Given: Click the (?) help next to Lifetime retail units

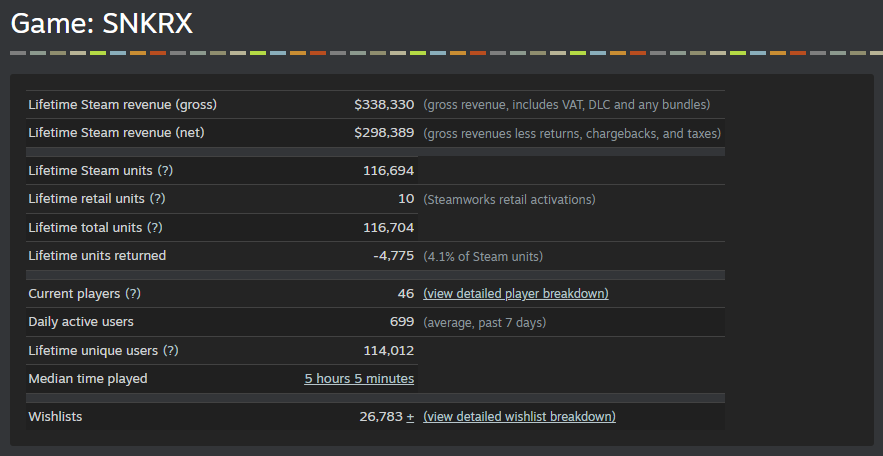Looking at the screenshot, I should (x=158, y=199).
